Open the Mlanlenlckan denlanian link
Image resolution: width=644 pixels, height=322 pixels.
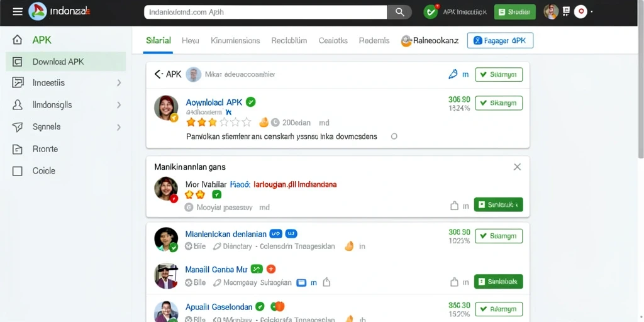click(226, 234)
